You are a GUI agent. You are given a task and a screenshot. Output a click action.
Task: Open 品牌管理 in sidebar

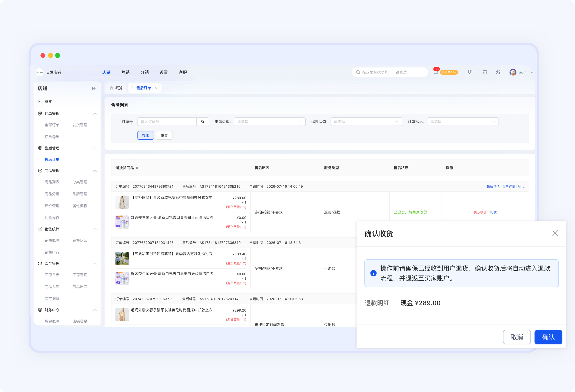80,194
